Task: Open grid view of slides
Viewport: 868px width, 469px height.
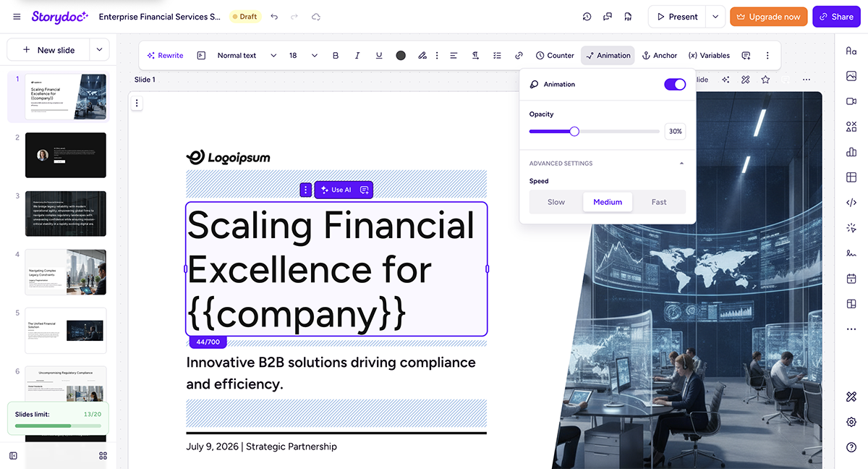Action: tap(103, 455)
